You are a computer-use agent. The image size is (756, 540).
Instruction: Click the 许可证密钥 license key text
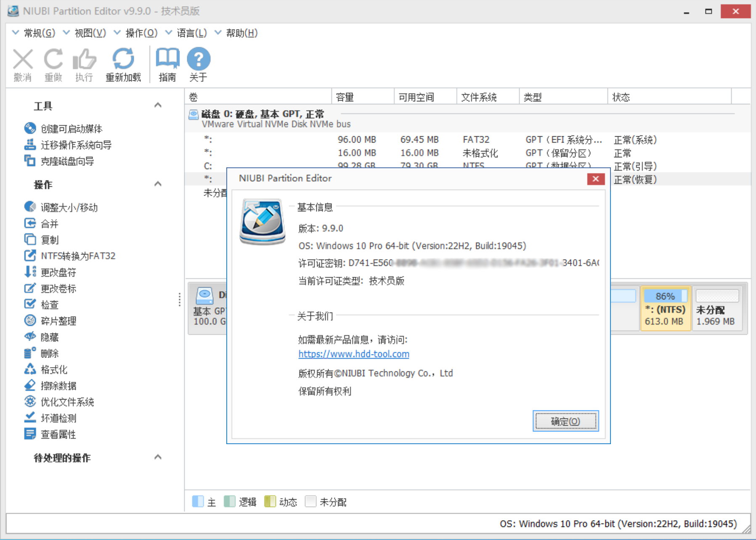pos(448,263)
